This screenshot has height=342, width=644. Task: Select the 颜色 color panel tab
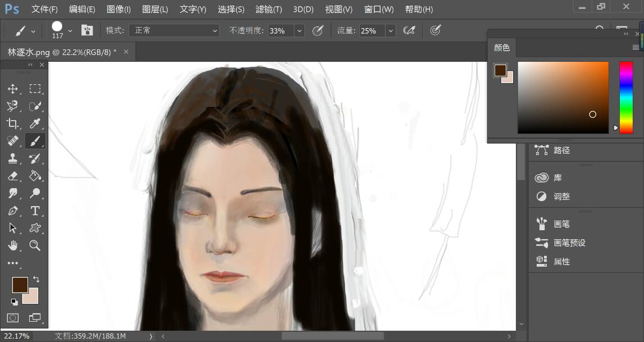501,48
